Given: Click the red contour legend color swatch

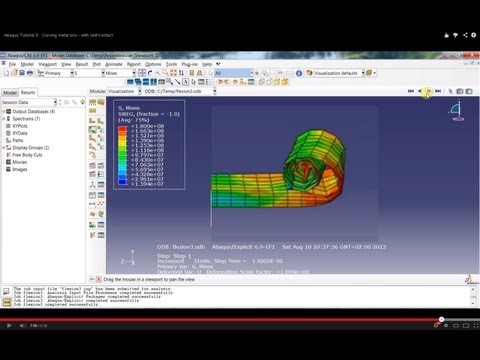Looking at the screenshot, I should coord(122,129).
